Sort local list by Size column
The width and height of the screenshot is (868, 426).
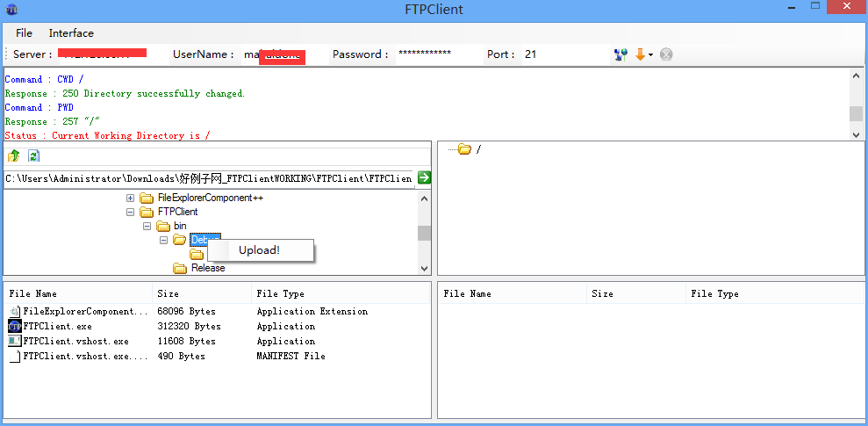pos(202,293)
